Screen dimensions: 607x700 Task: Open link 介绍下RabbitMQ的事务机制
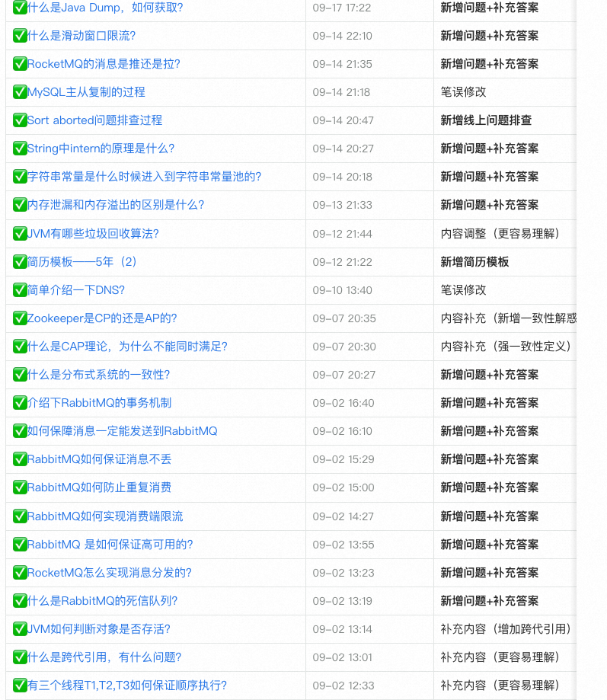(x=99, y=403)
